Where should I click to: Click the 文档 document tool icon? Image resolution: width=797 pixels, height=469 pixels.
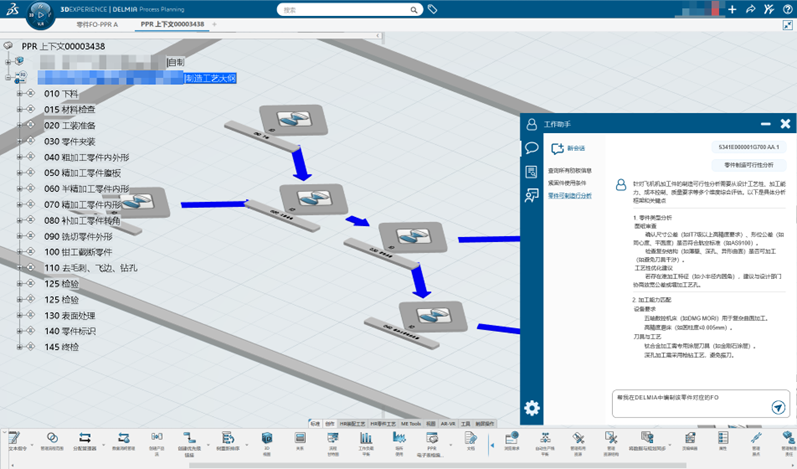pos(471,438)
